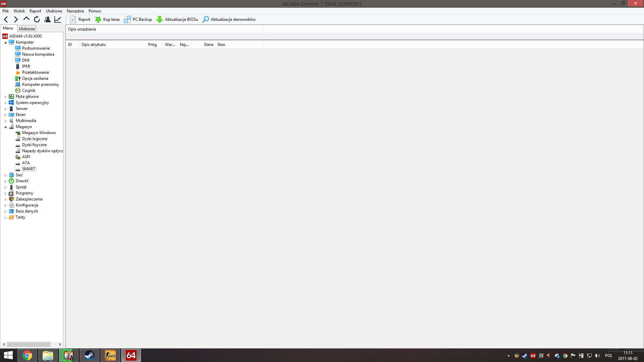Click Kup teraz button
Image resolution: width=644 pixels, height=362 pixels.
click(107, 19)
